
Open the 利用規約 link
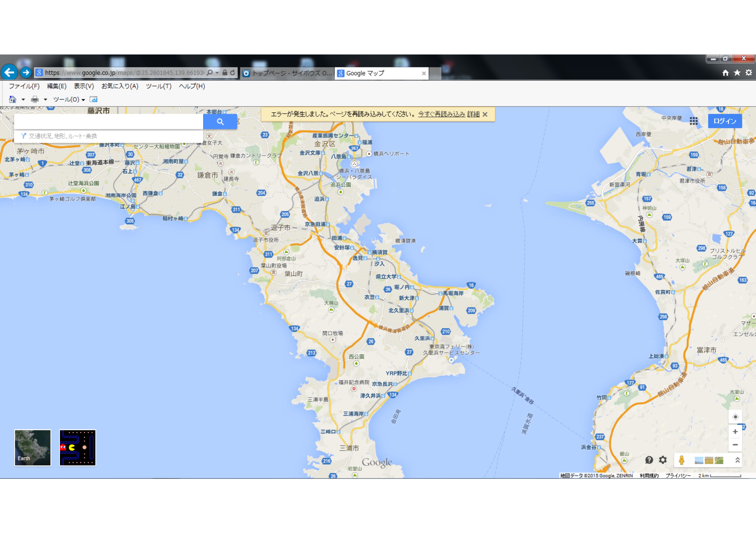[x=649, y=475]
